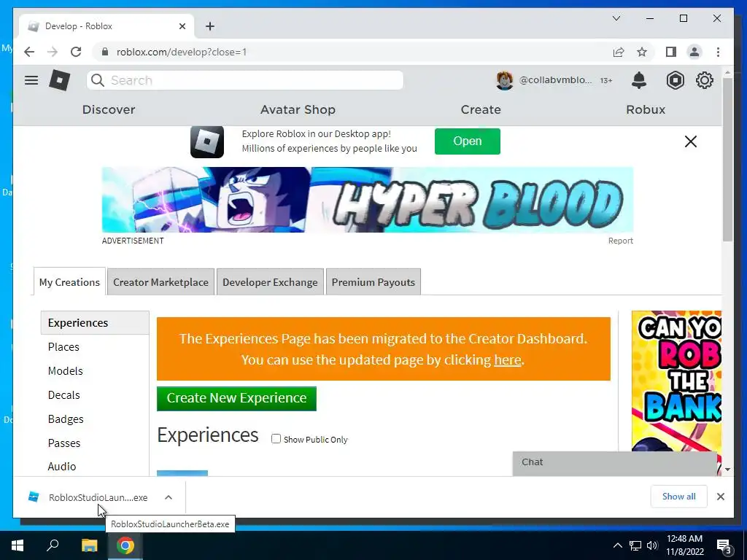
Task: Switch to Developer Exchange tab
Action: click(x=270, y=282)
